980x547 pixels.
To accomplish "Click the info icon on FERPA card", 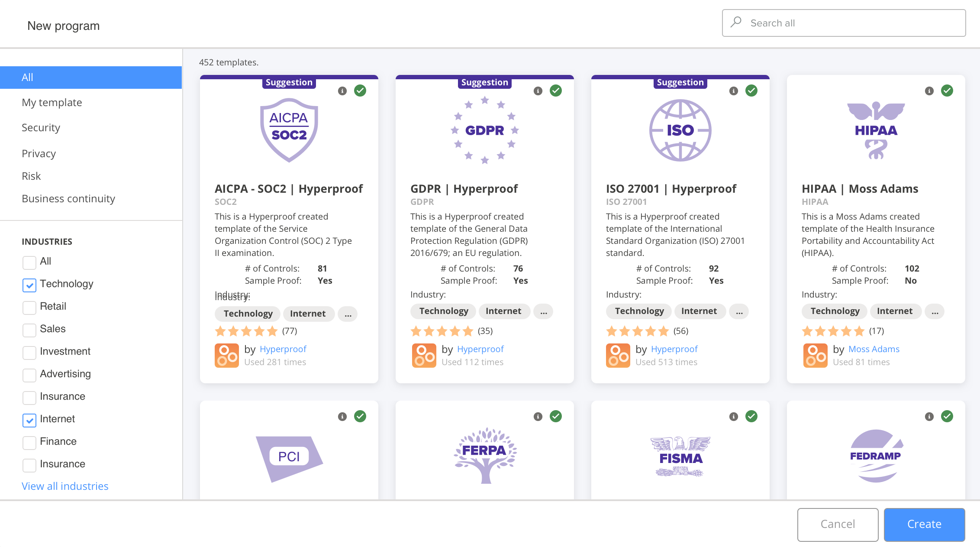I will [x=538, y=417].
